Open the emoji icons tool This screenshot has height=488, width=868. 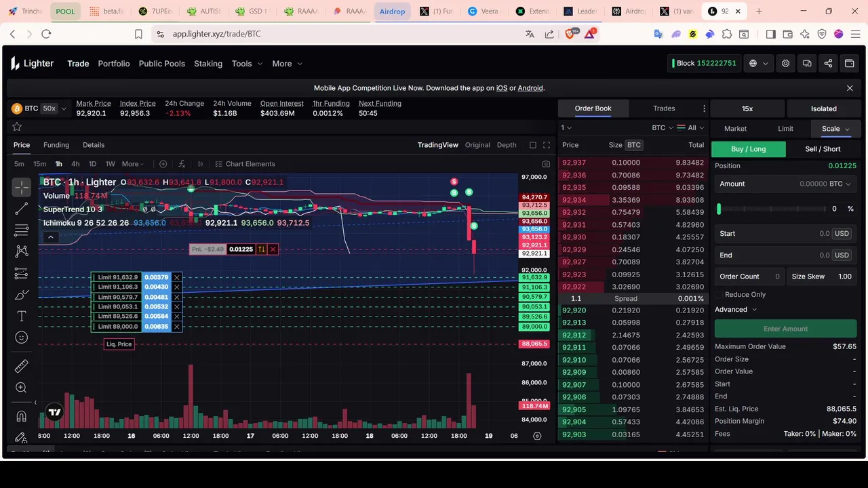[21, 338]
